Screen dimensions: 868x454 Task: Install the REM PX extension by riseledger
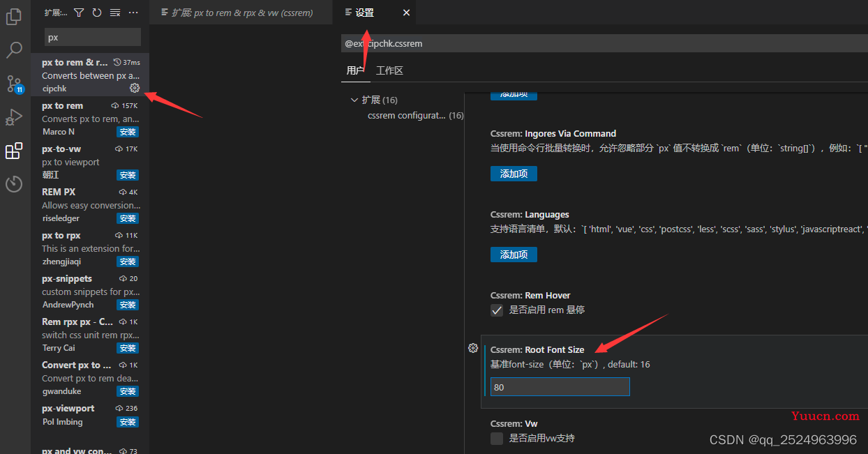point(128,218)
